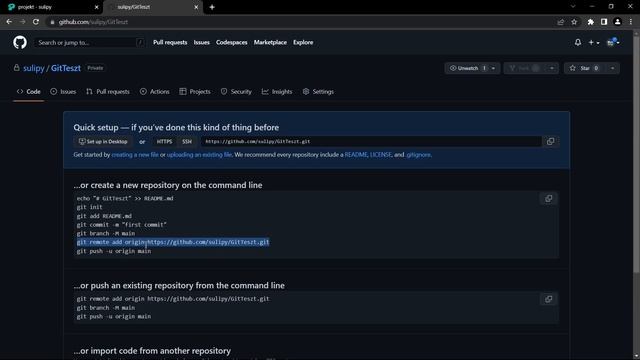Click the git push -u origin main line under create
This screenshot has height=360, width=640.
point(114,251)
